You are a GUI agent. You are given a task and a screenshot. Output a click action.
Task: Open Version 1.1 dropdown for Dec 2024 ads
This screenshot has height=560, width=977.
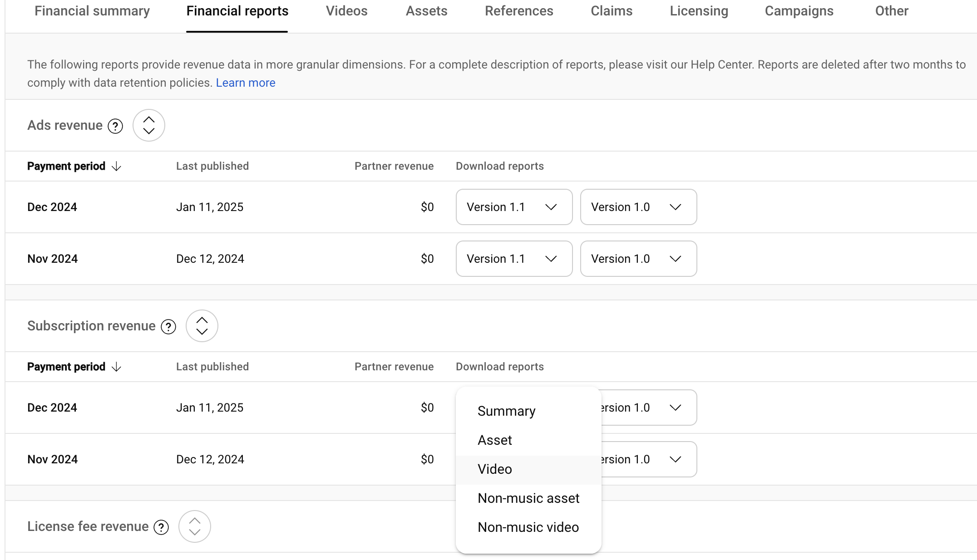[513, 207]
